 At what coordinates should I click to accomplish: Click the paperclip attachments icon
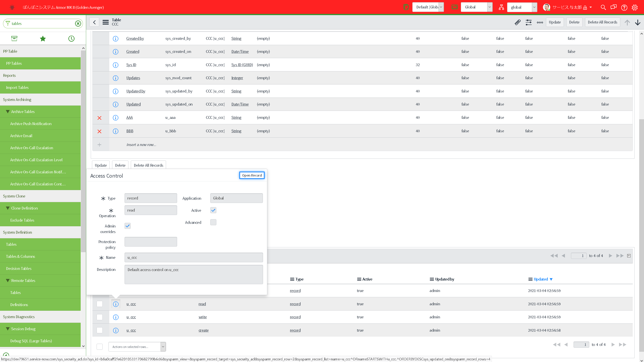click(517, 22)
